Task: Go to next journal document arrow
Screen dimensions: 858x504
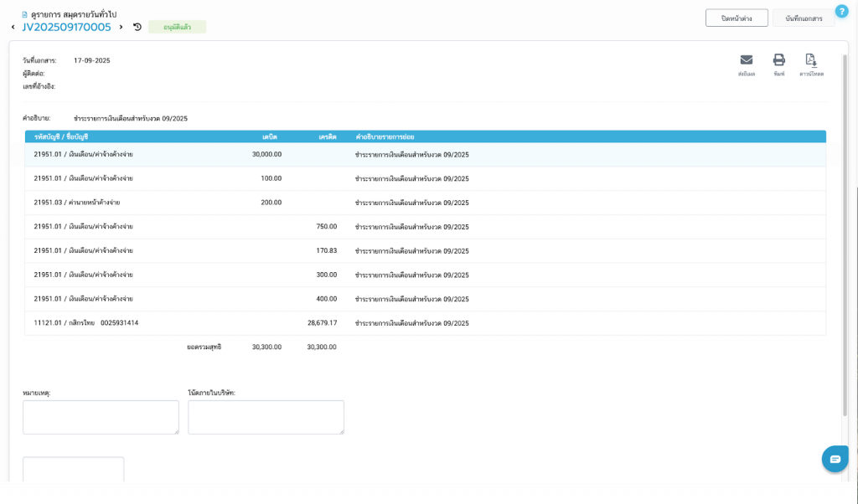Action: pos(121,28)
